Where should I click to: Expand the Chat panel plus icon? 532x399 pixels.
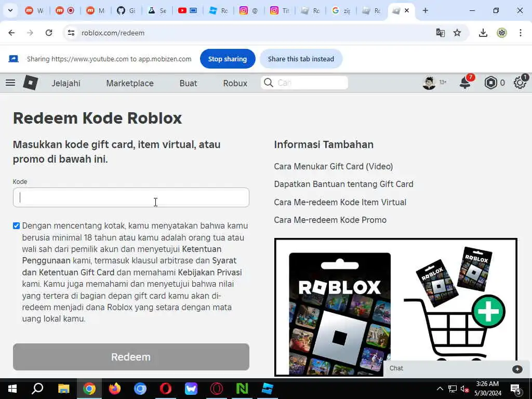pyautogui.click(x=517, y=369)
